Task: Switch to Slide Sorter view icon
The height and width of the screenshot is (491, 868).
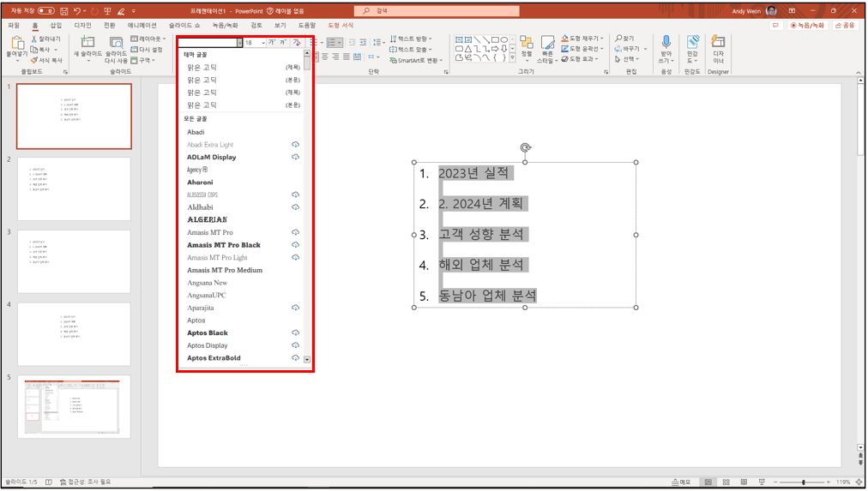Action: point(726,482)
